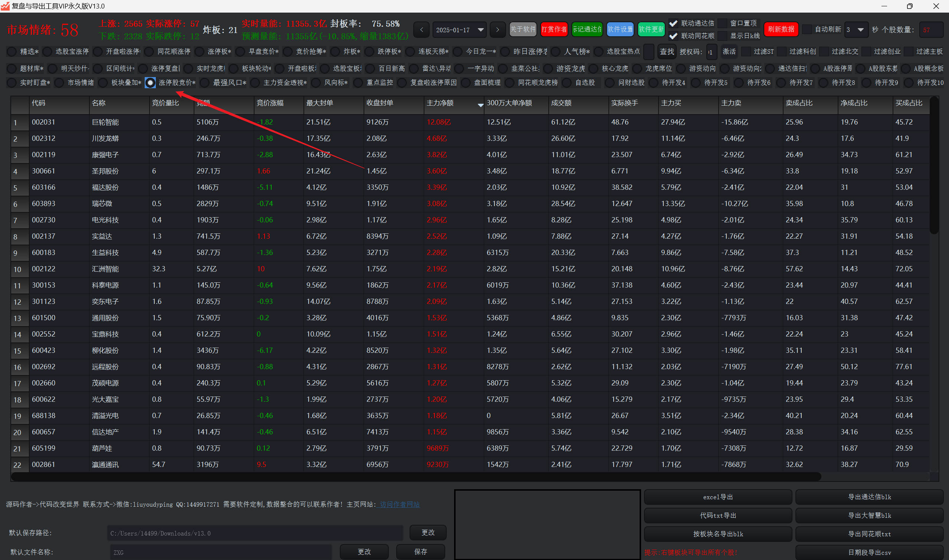Switch to the 炸板* view
The image size is (949, 560).
[x=335, y=51]
